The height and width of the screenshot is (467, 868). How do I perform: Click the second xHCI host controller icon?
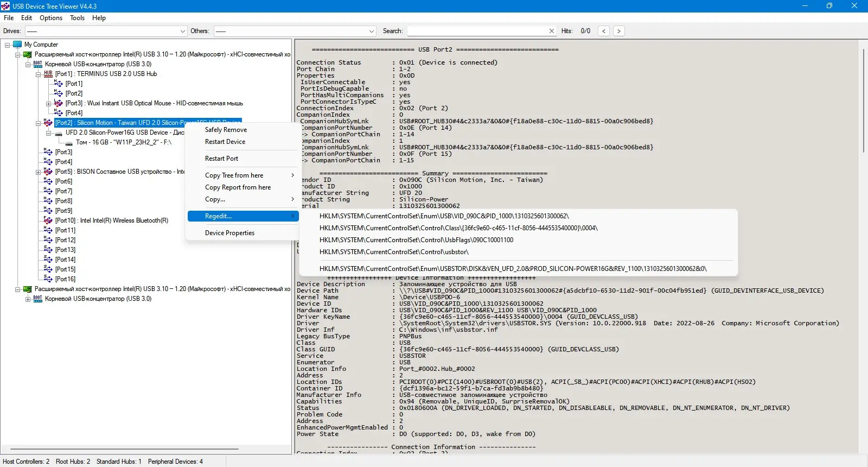[x=27, y=289]
